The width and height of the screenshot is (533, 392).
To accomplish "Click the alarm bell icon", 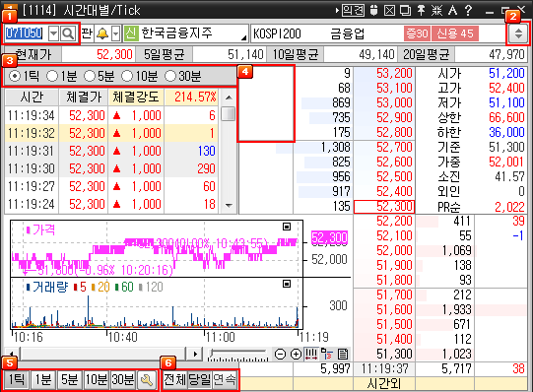I will (102, 33).
